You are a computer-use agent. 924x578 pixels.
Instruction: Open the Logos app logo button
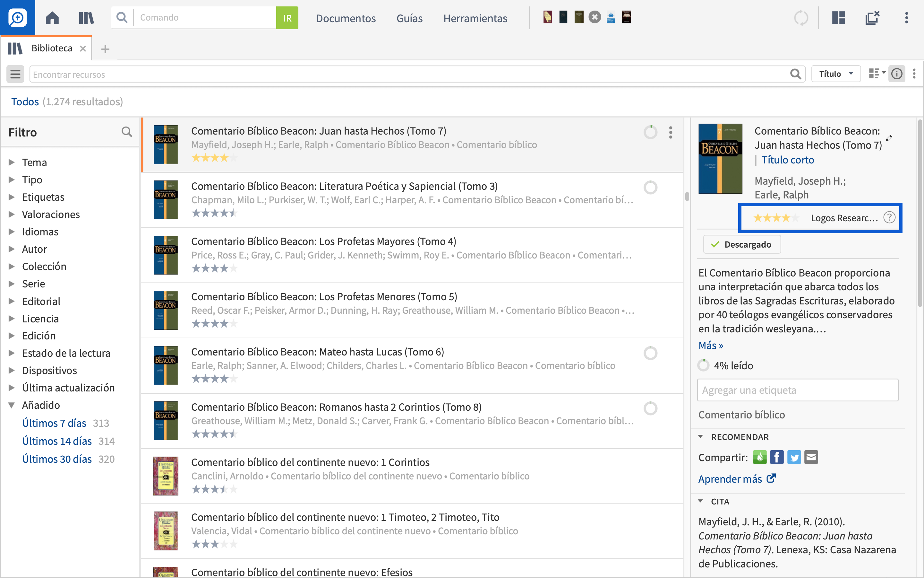(18, 18)
